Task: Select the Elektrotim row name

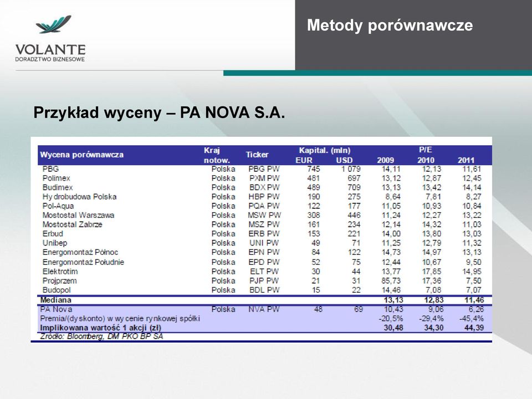Action: 60,272
